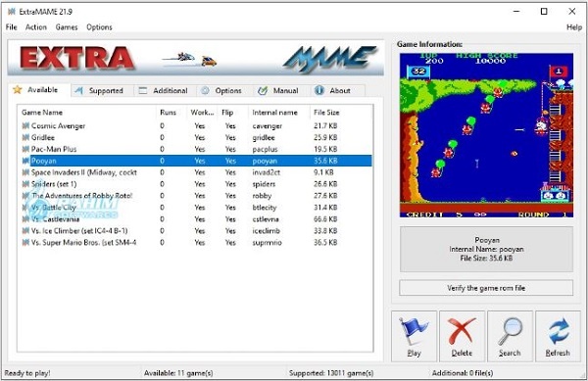The image size is (588, 381).
Task: Open the Games menu
Action: tap(67, 27)
